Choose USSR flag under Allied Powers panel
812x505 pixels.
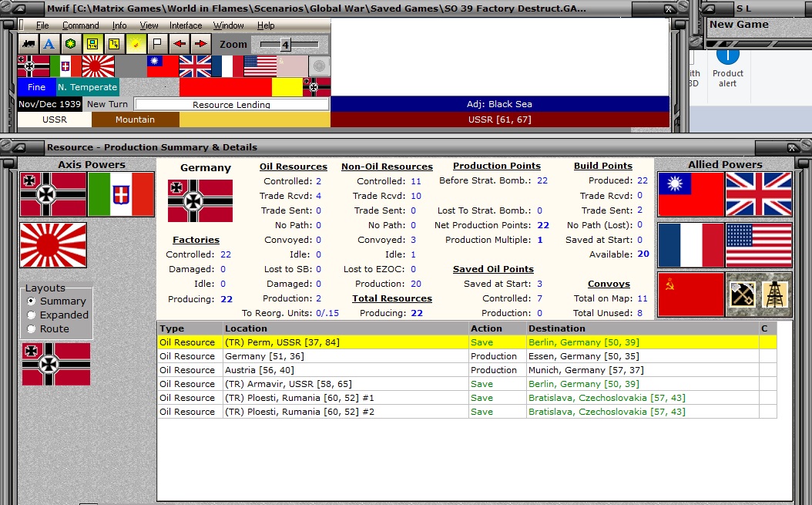point(691,295)
